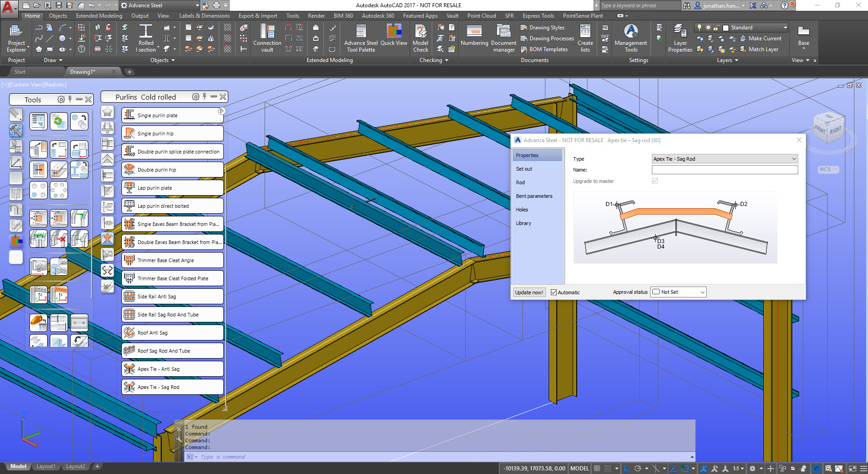Image resolution: width=868 pixels, height=474 pixels.
Task: Expand the Advance Steel workspace dropdown
Action: click(197, 5)
